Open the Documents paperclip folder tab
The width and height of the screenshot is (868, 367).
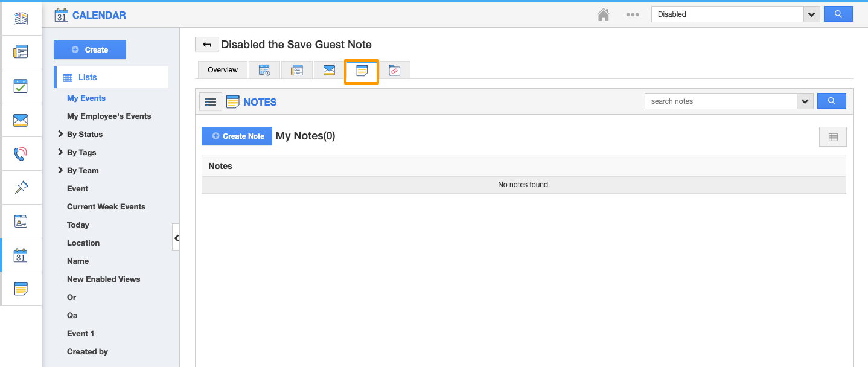pyautogui.click(x=394, y=70)
